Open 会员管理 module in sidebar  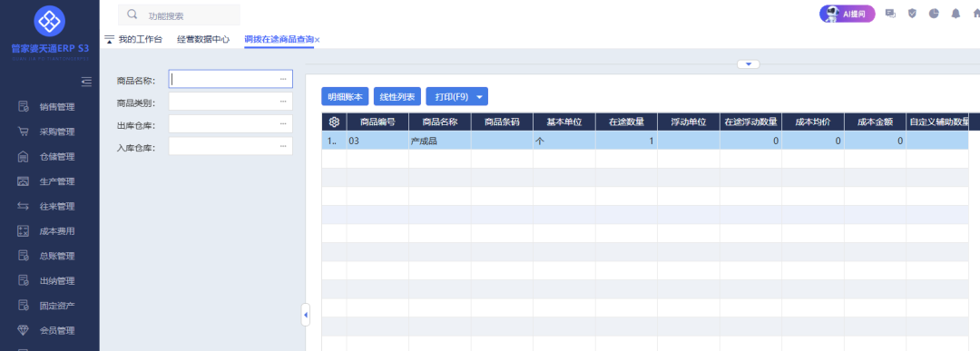[x=49, y=330]
